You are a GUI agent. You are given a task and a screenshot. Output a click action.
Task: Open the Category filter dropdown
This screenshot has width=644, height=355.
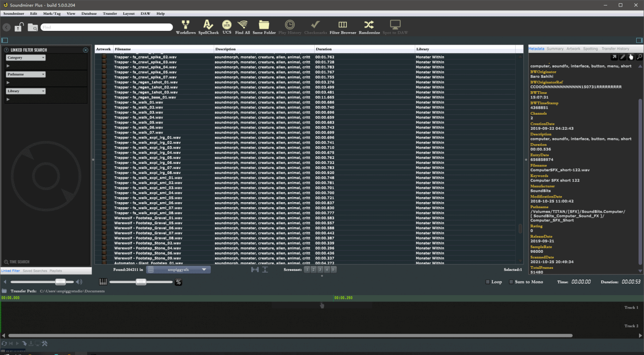click(26, 58)
